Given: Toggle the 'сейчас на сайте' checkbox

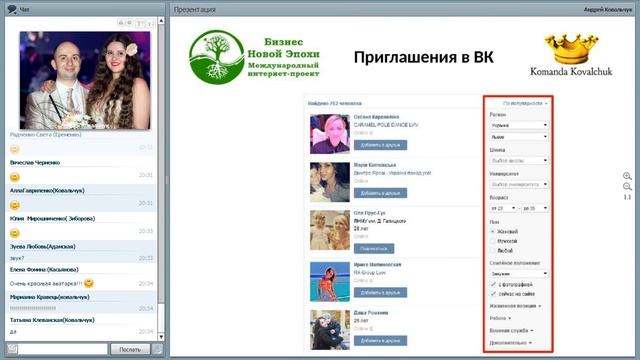Looking at the screenshot, I should pos(493,293).
